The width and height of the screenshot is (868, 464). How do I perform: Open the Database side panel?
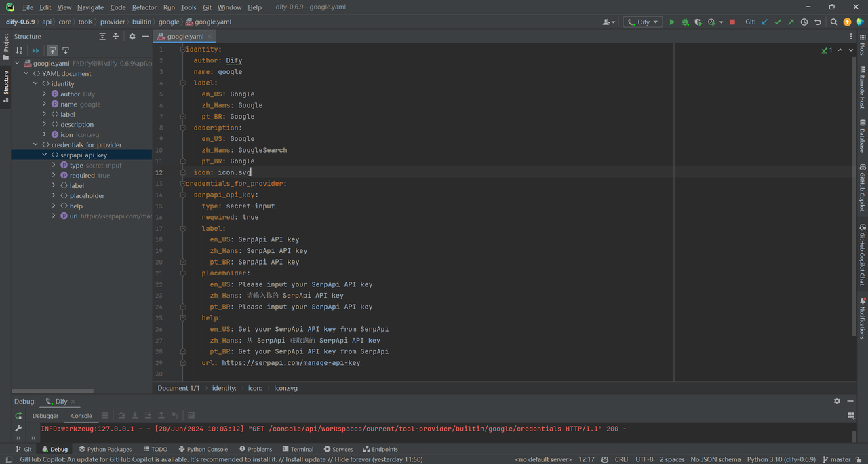863,136
